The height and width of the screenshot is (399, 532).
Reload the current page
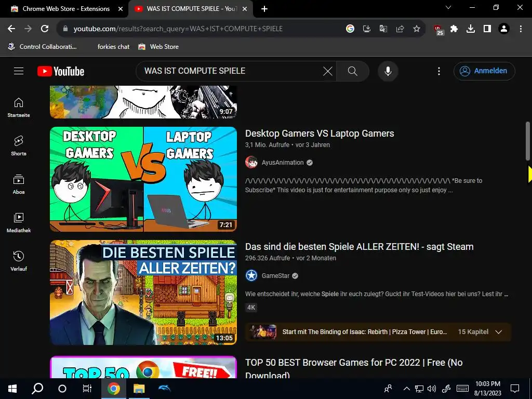[x=45, y=29]
